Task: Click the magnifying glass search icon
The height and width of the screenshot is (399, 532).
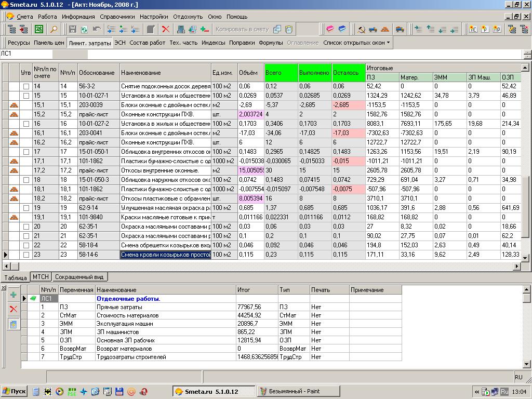Action: point(54,29)
